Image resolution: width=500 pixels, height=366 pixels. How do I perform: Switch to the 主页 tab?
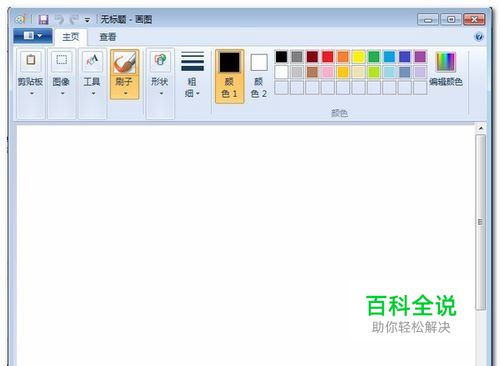(x=71, y=37)
